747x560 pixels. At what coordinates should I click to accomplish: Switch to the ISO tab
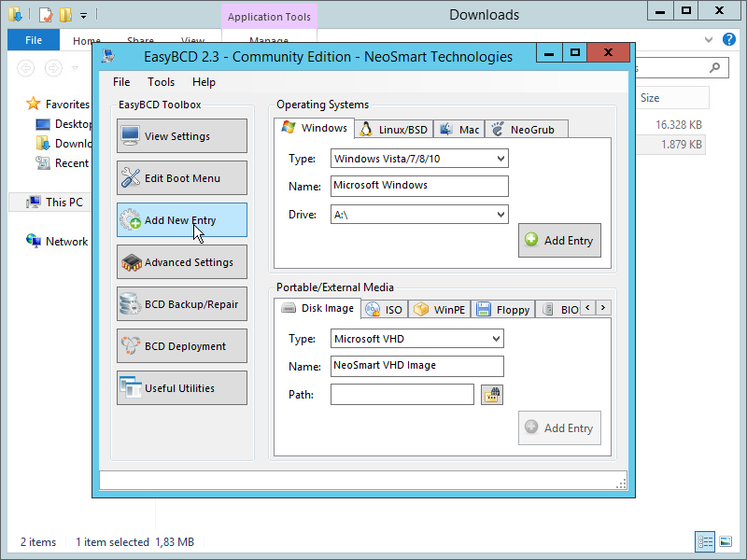coord(384,310)
